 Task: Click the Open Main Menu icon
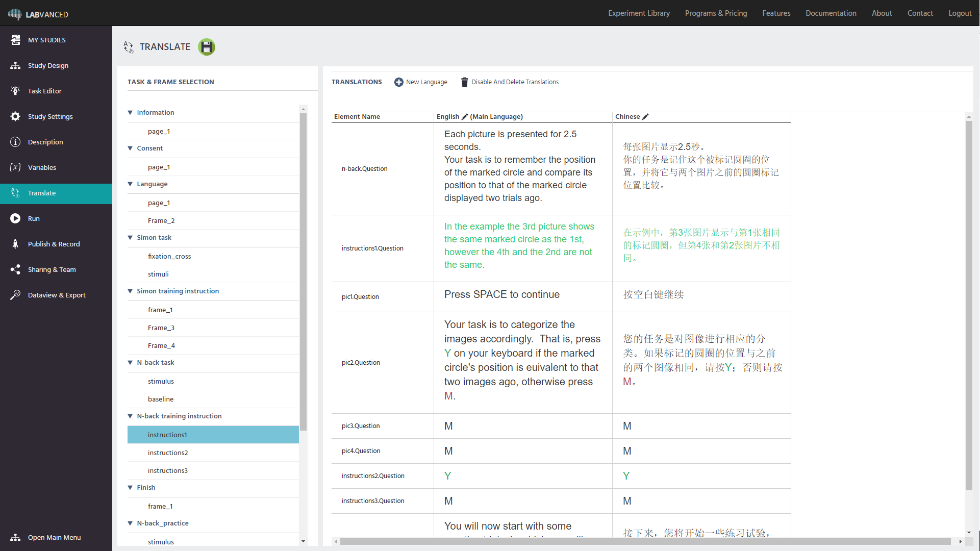pyautogui.click(x=15, y=537)
